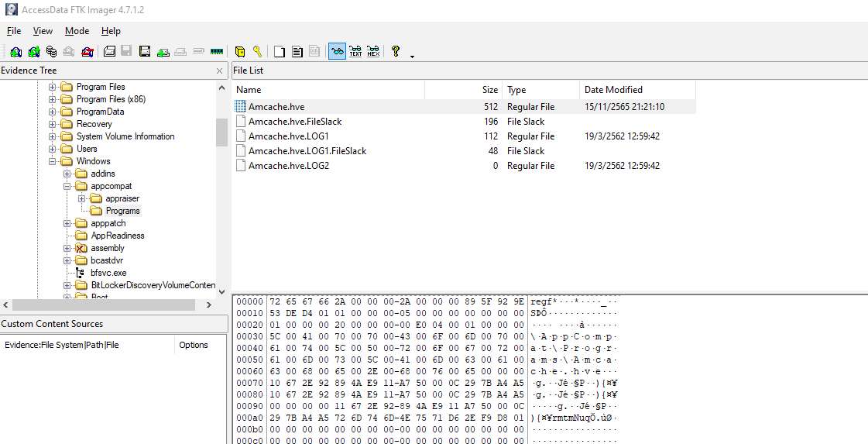
Task: Click Add All Attached Devices icon
Action: [34, 52]
